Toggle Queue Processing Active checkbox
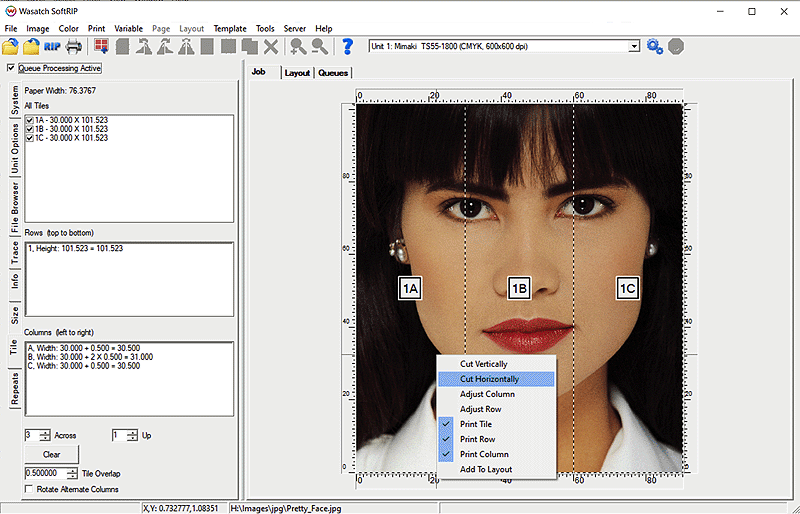Image resolution: width=800 pixels, height=514 pixels. point(11,69)
